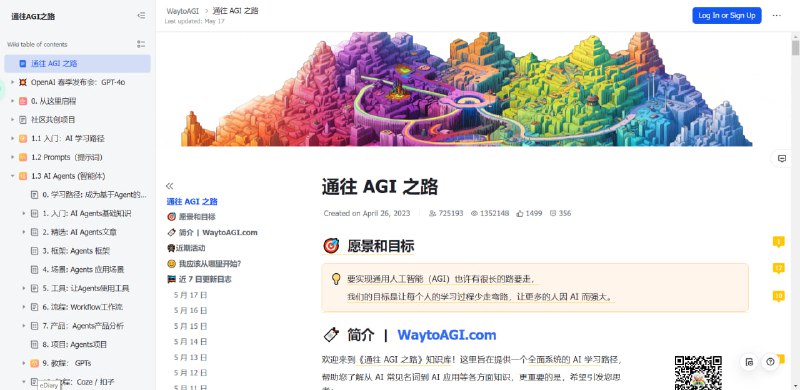
Task: Open 3. 框架: Agents 框架 page
Action: pyautogui.click(x=76, y=251)
